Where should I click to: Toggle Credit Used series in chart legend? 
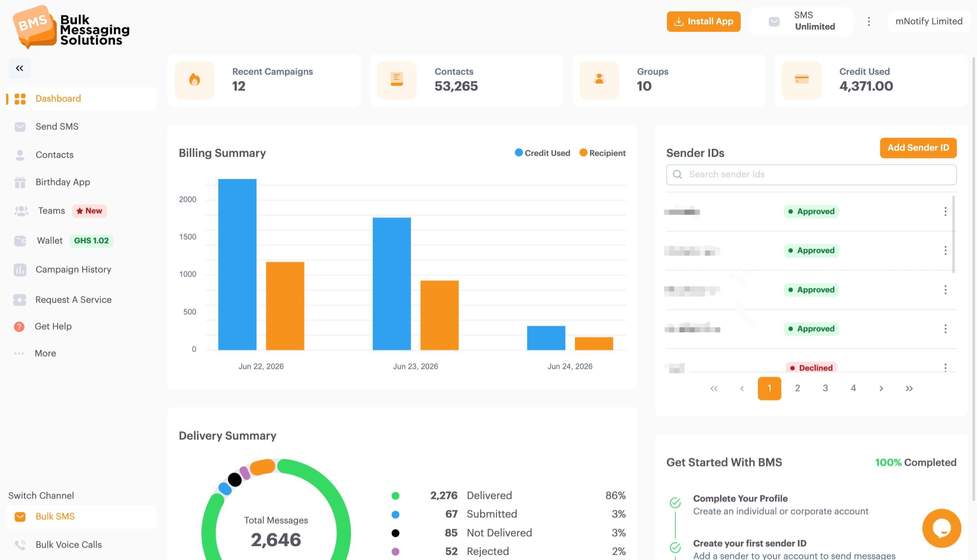click(x=542, y=153)
